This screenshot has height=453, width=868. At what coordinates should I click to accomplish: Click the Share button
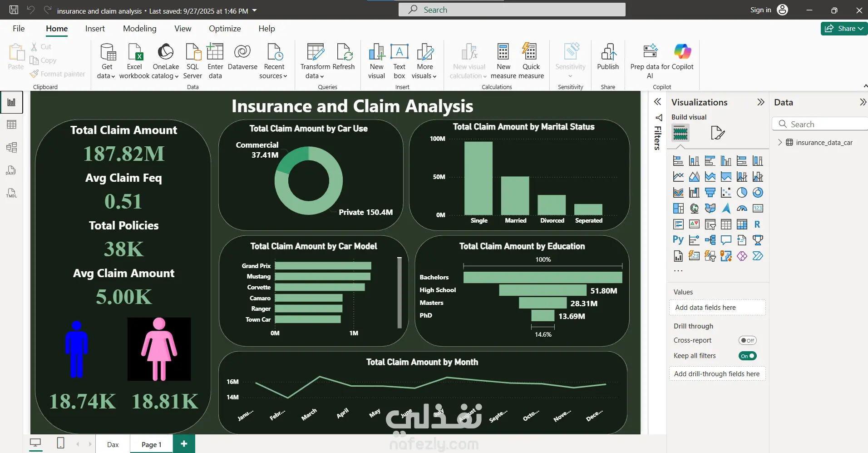click(844, 28)
